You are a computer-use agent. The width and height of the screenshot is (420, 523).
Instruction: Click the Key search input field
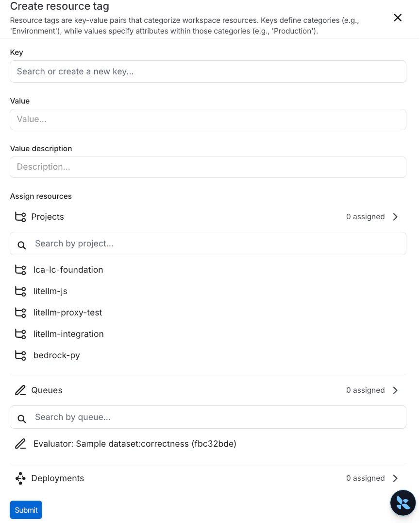click(x=208, y=71)
